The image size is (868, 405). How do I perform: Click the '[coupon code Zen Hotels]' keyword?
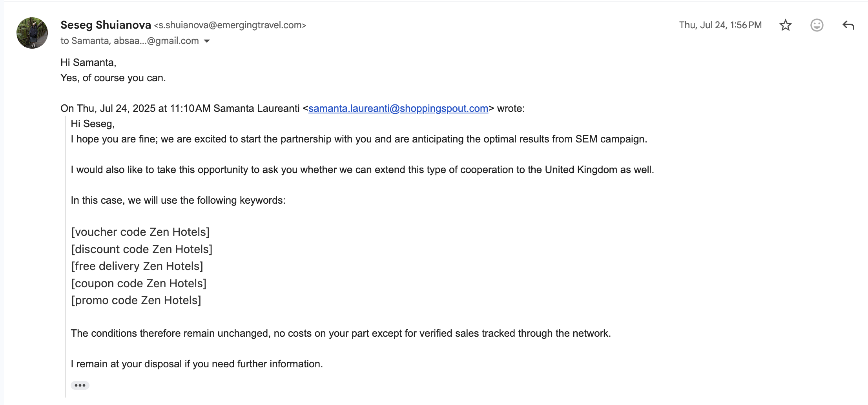coord(139,283)
